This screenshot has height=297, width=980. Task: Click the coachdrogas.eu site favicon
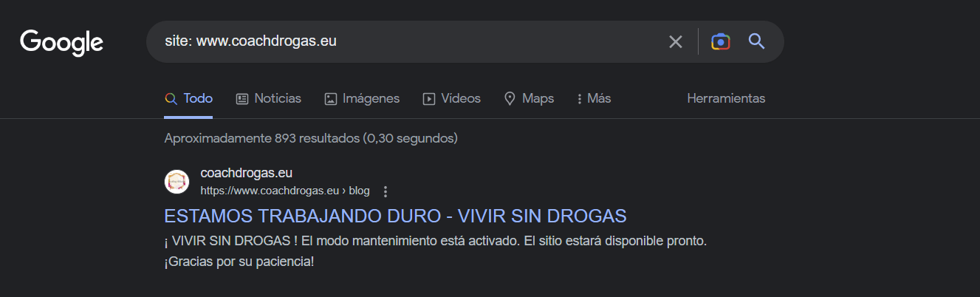[177, 182]
